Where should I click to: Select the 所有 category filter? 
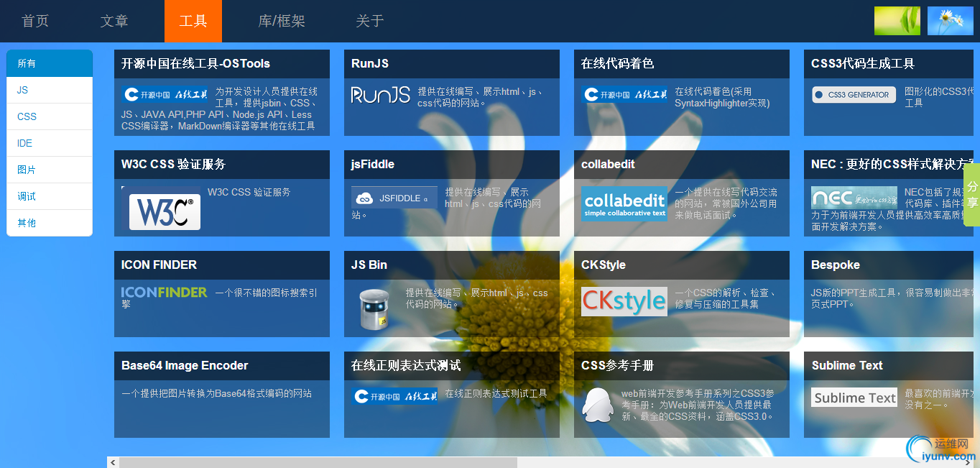pos(50,63)
